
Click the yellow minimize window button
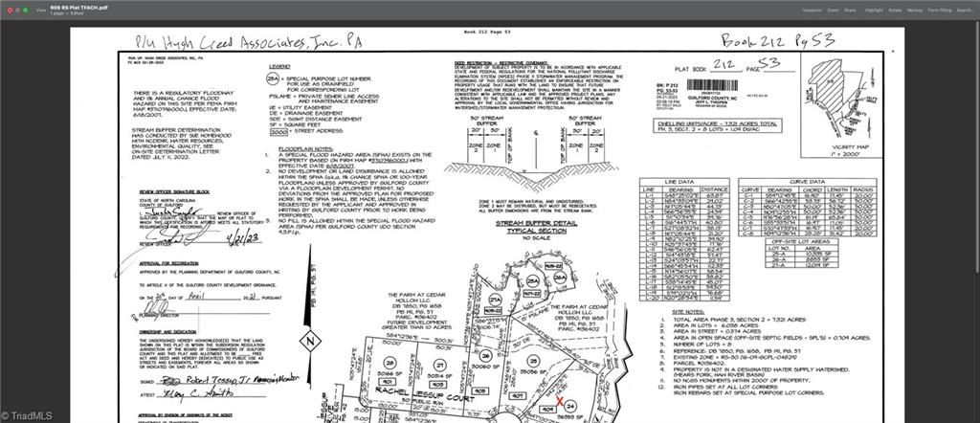[x=17, y=10]
